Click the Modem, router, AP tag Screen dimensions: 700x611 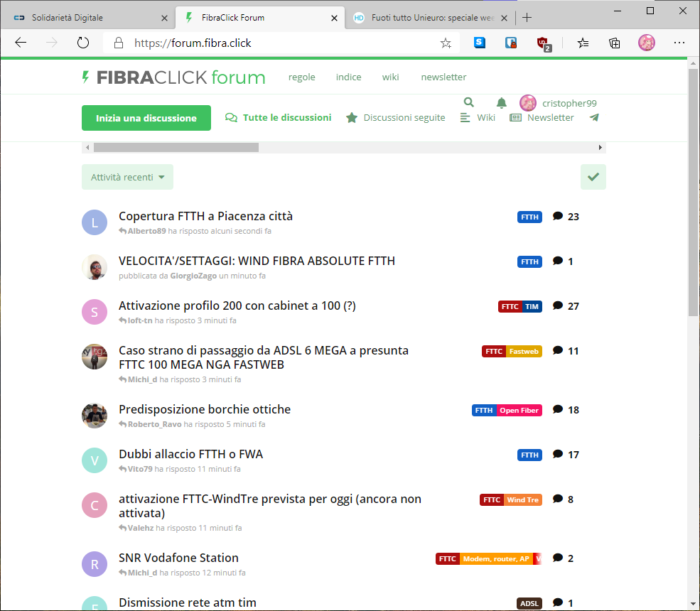tap(496, 559)
